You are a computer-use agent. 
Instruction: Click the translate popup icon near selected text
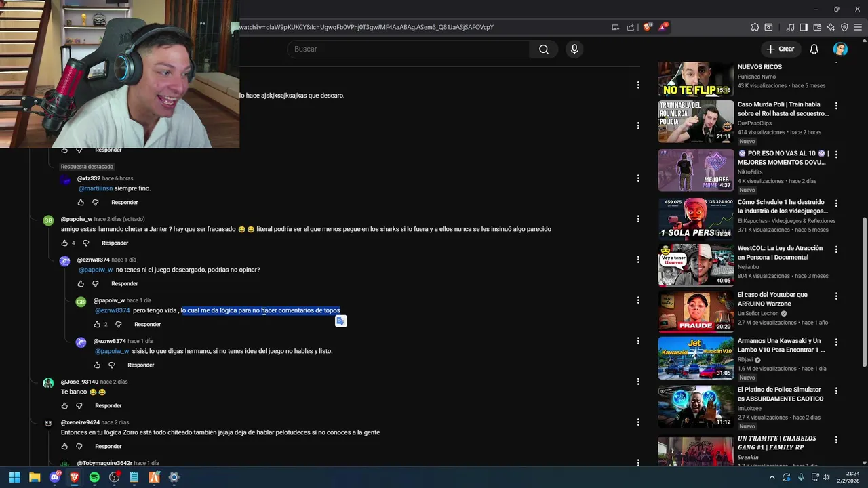click(341, 321)
